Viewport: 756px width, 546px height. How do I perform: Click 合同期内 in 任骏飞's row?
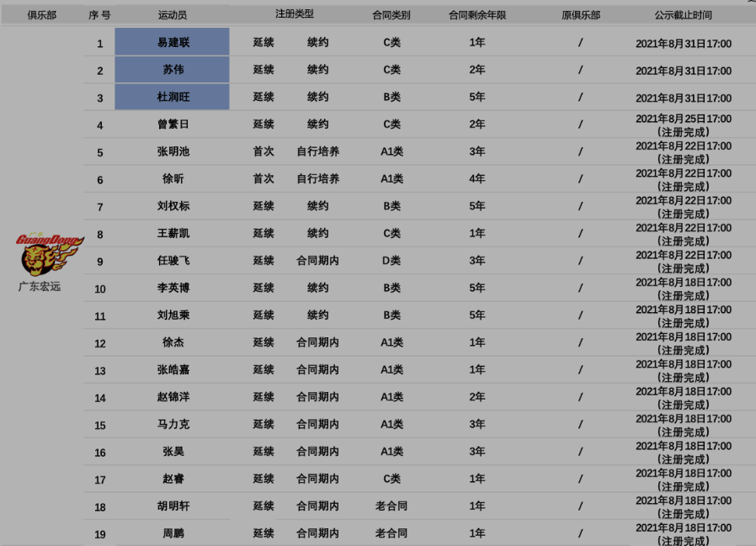coord(317,261)
